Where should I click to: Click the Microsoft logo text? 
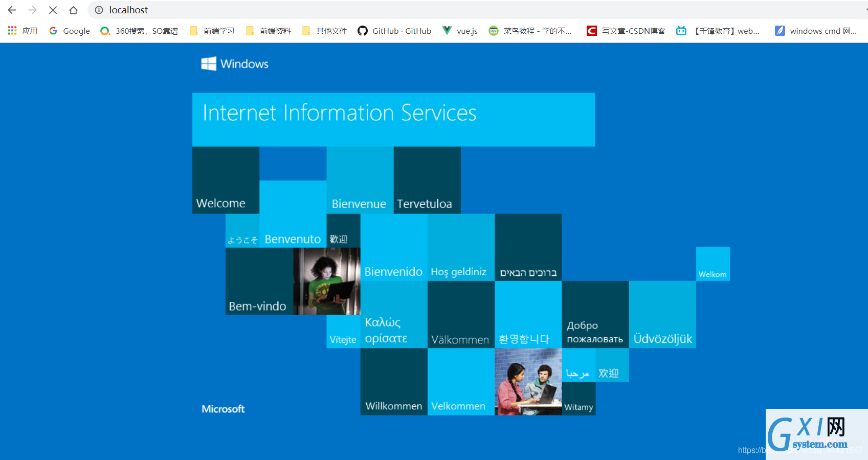tap(223, 409)
